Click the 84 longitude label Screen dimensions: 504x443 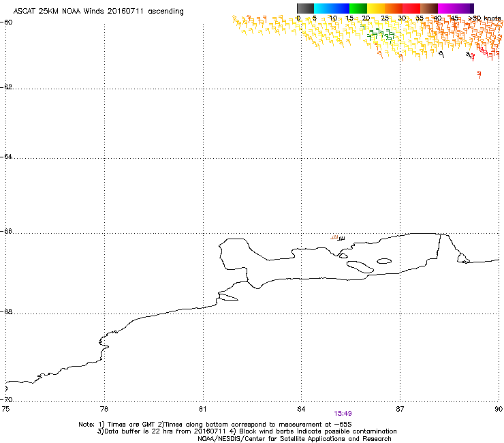pyautogui.click(x=301, y=409)
